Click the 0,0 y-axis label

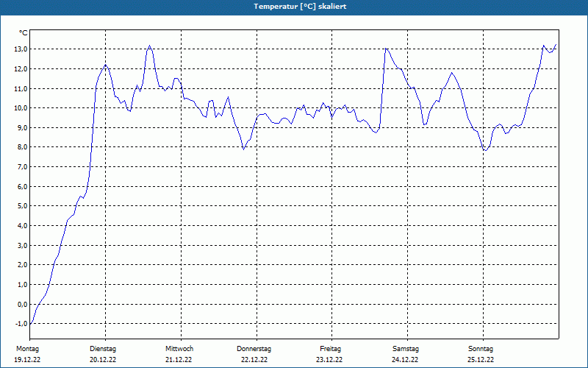[x=22, y=304]
